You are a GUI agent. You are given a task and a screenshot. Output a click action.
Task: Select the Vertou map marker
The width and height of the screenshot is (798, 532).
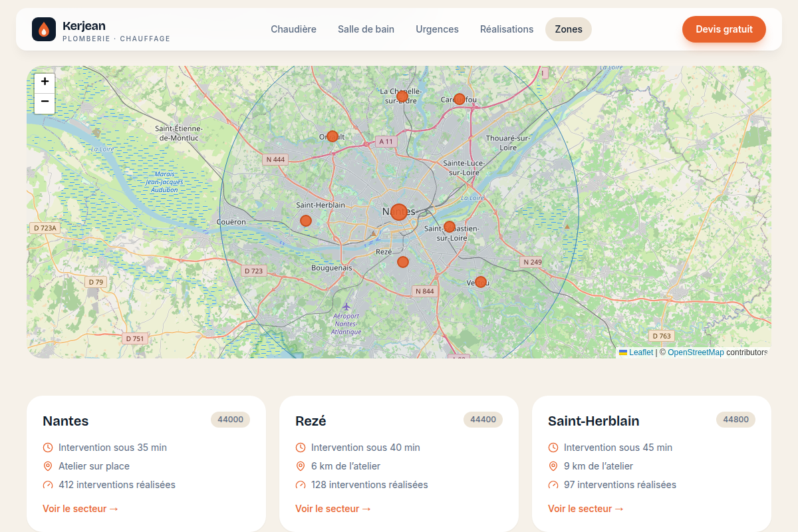pyautogui.click(x=481, y=282)
